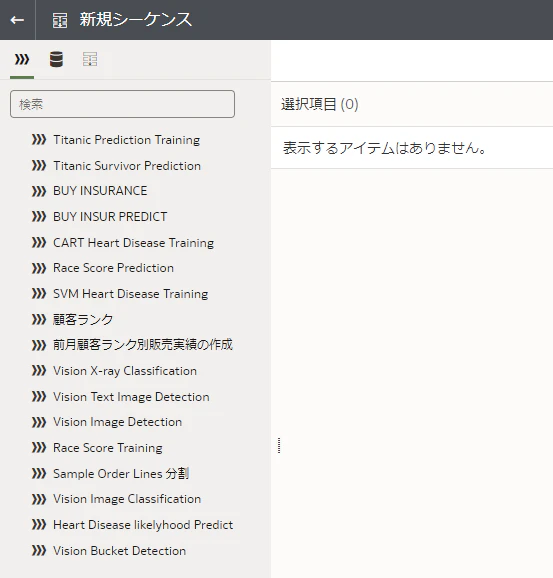This screenshot has width=553, height=578.
Task: Pick Race Score Prediction flow
Action: pos(113,268)
